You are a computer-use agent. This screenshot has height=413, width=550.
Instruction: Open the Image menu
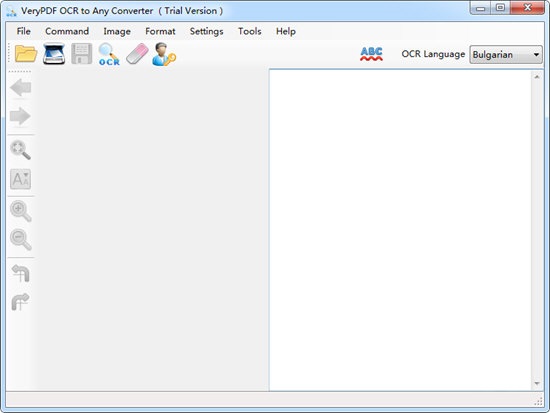coord(117,31)
